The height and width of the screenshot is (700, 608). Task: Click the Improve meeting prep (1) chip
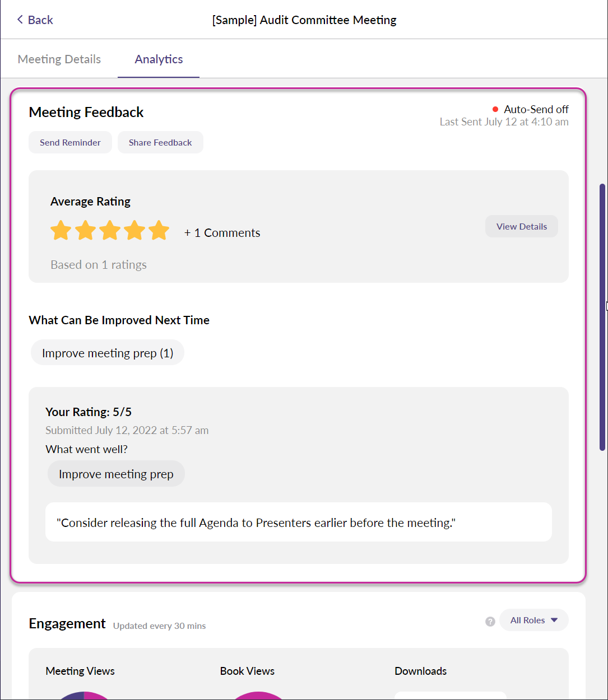[x=108, y=353]
